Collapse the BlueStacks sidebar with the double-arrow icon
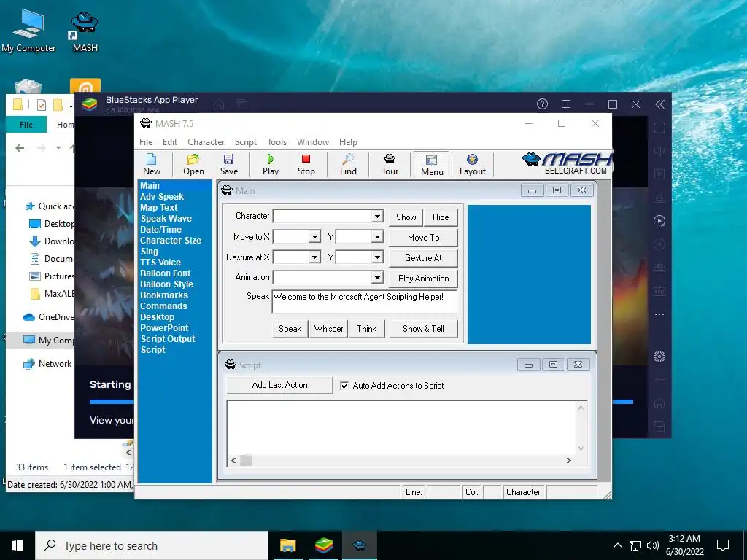The image size is (747, 560). point(659,104)
